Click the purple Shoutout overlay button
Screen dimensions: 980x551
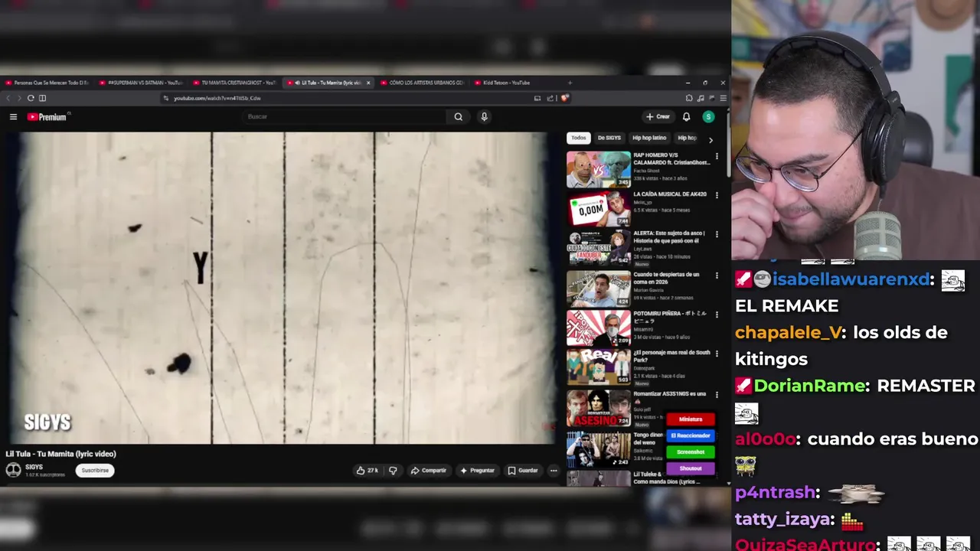point(691,468)
